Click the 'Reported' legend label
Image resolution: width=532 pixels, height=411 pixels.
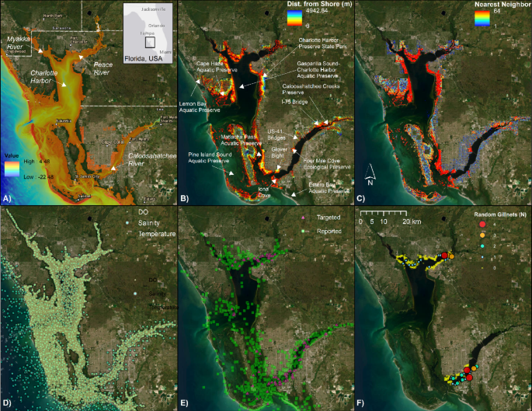point(329,231)
